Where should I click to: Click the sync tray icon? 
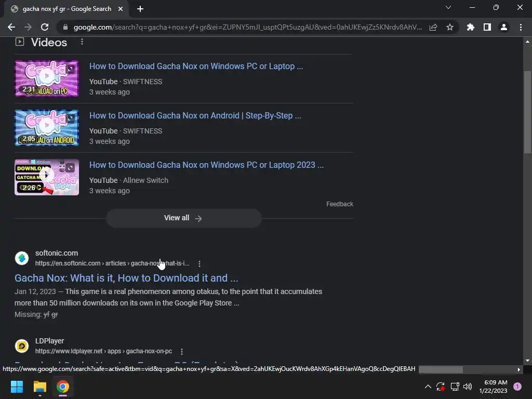click(x=441, y=387)
